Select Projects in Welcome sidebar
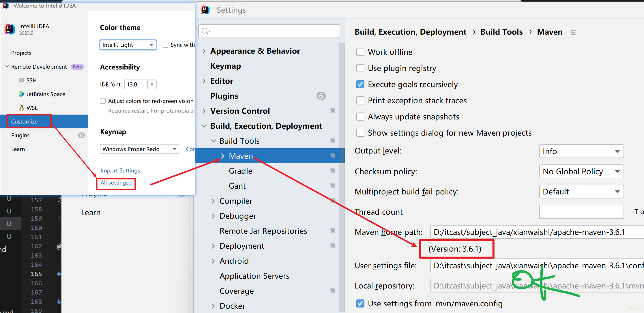 (21, 53)
